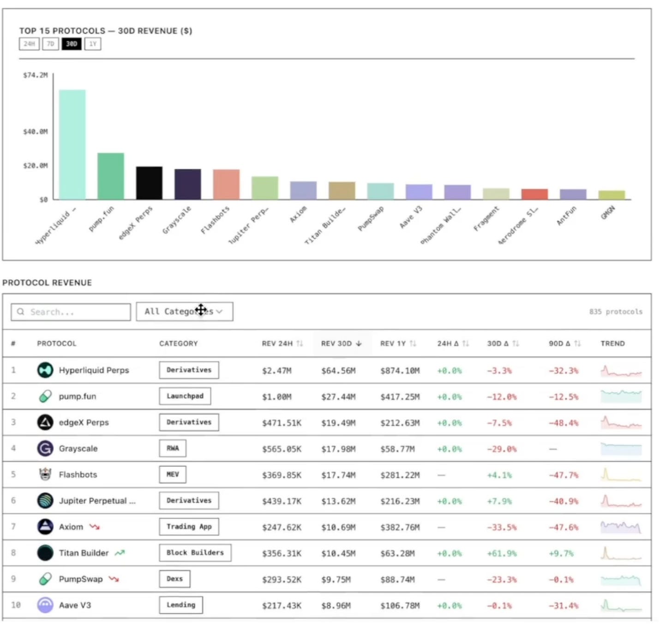Switch chart to 7D timeframe
The width and height of the screenshot is (672, 631).
tap(50, 44)
